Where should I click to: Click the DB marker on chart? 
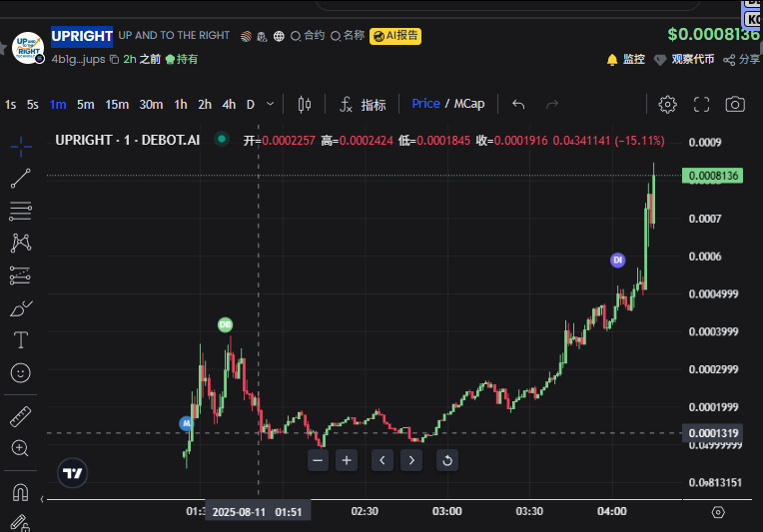pyautogui.click(x=225, y=324)
